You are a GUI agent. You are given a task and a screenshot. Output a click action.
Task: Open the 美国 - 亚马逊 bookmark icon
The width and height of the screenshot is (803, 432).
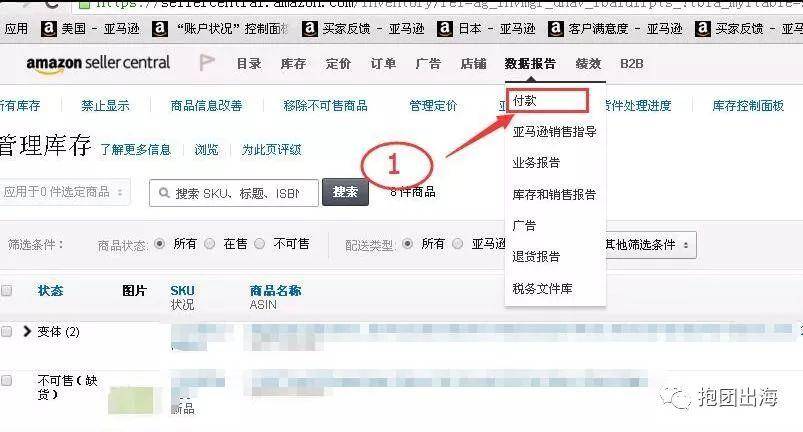click(48, 29)
